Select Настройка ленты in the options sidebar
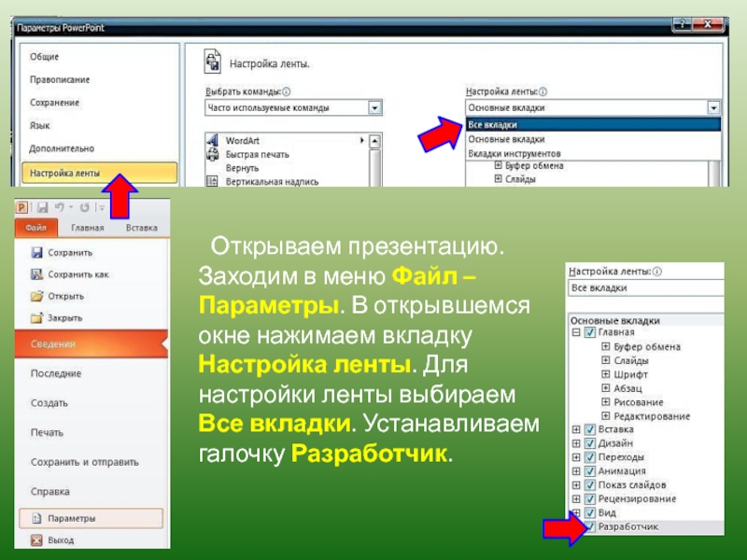Screen dimensions: 747x560 coord(99,174)
